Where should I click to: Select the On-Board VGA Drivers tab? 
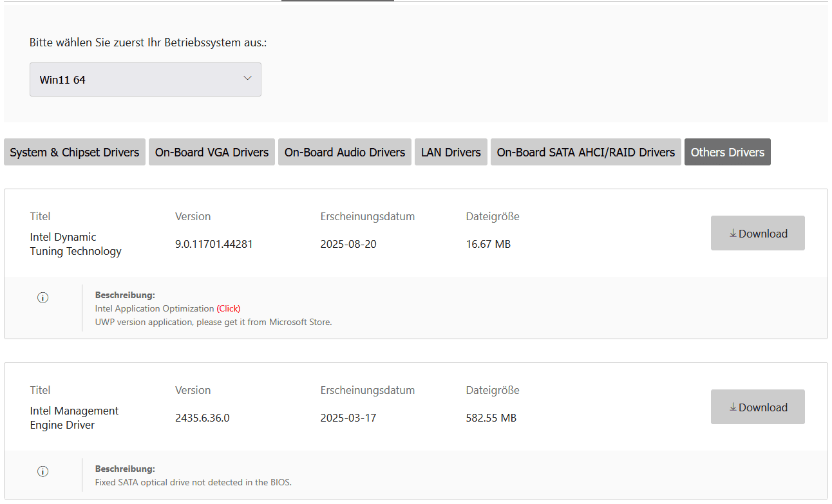point(212,153)
